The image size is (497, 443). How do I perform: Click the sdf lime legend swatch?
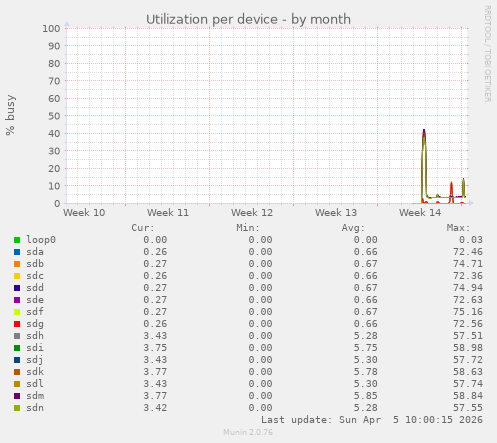[x=17, y=312]
